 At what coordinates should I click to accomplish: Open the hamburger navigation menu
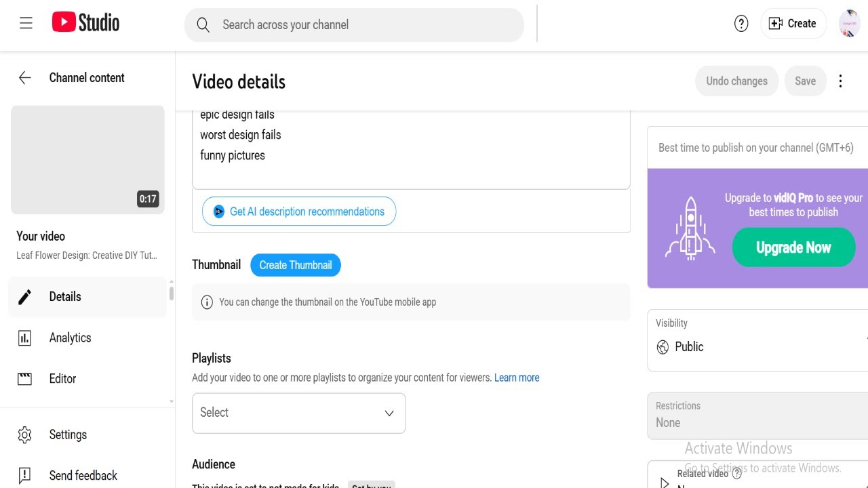click(x=26, y=24)
